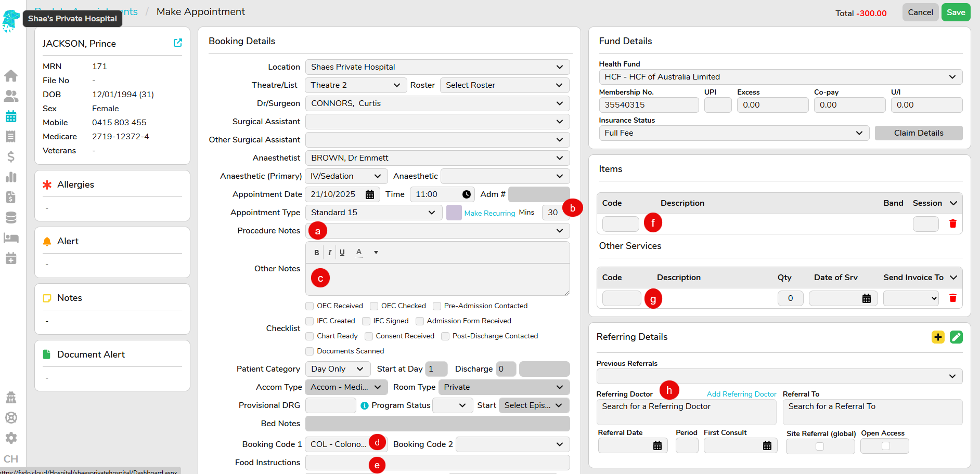The image size is (980, 474).
Task: Apply bold formatting in Other Notes
Action: pyautogui.click(x=316, y=253)
